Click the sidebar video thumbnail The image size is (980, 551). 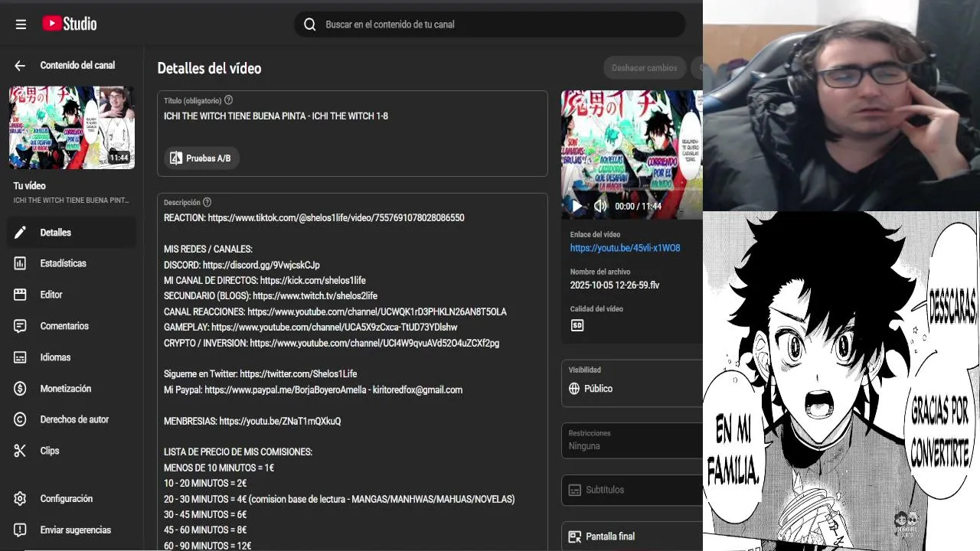coord(72,128)
